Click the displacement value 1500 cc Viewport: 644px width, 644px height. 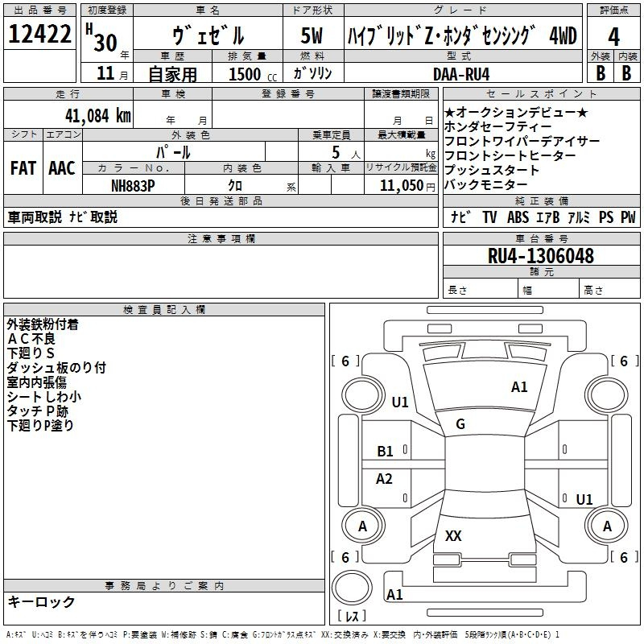coord(253,74)
